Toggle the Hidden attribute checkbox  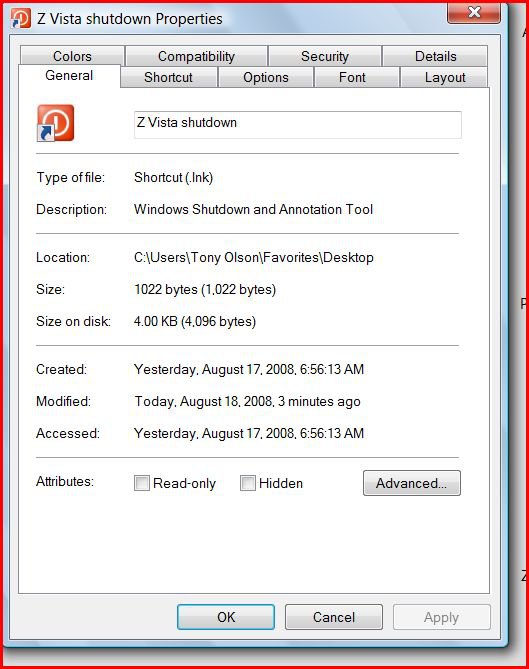(247, 483)
